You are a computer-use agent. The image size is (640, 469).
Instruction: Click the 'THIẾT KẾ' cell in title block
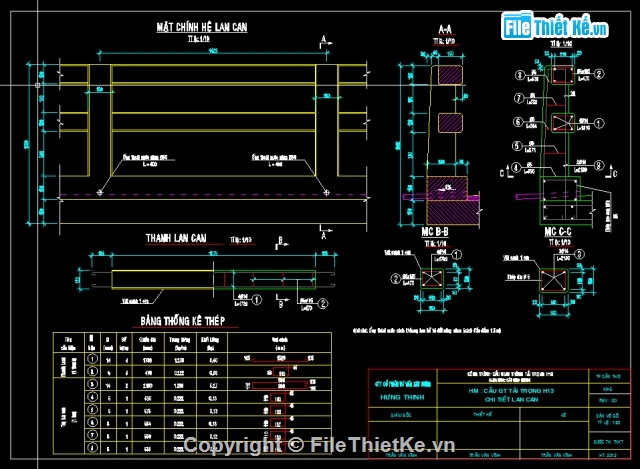tap(482, 414)
